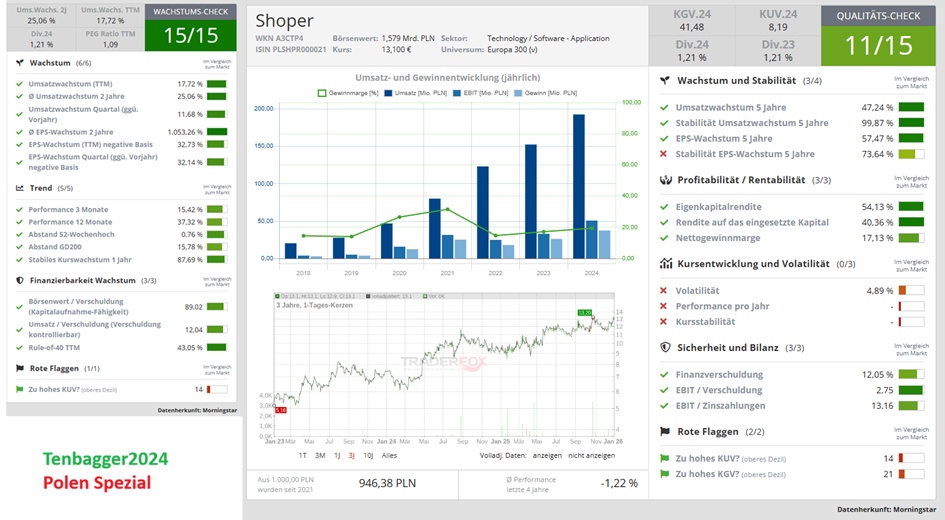Click the red X next to Volatilität

pos(664,291)
